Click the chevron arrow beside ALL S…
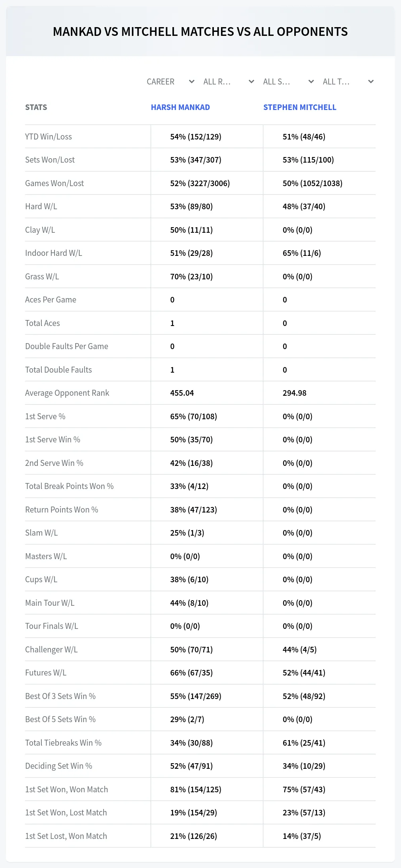401x868 pixels. point(311,82)
